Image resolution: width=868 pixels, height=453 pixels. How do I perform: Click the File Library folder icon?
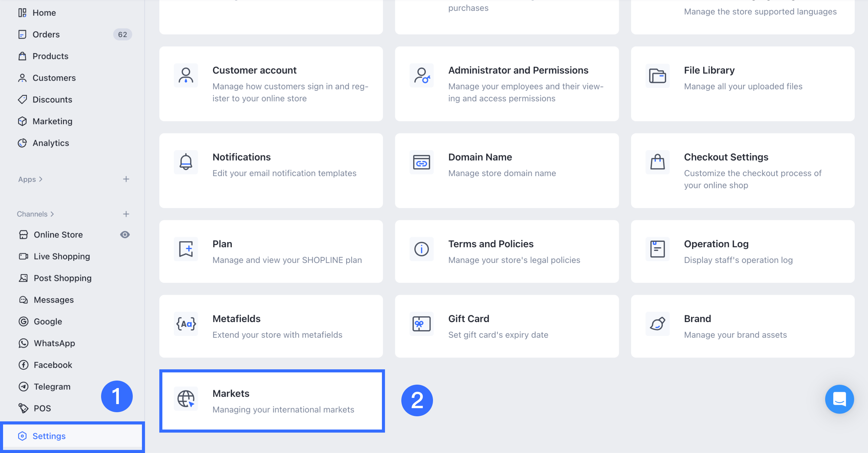coord(658,75)
